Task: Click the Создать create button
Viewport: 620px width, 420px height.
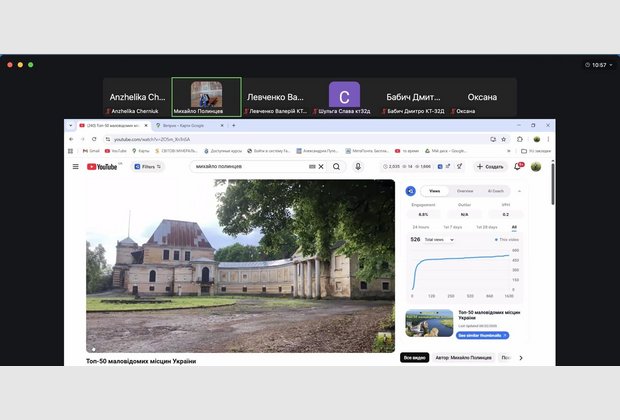Action: coord(490,167)
